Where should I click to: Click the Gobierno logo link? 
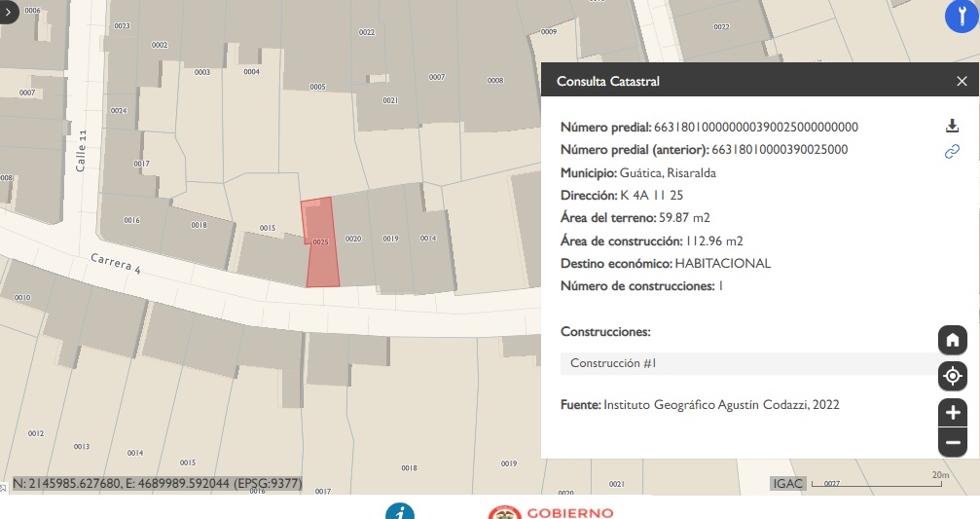click(551, 512)
